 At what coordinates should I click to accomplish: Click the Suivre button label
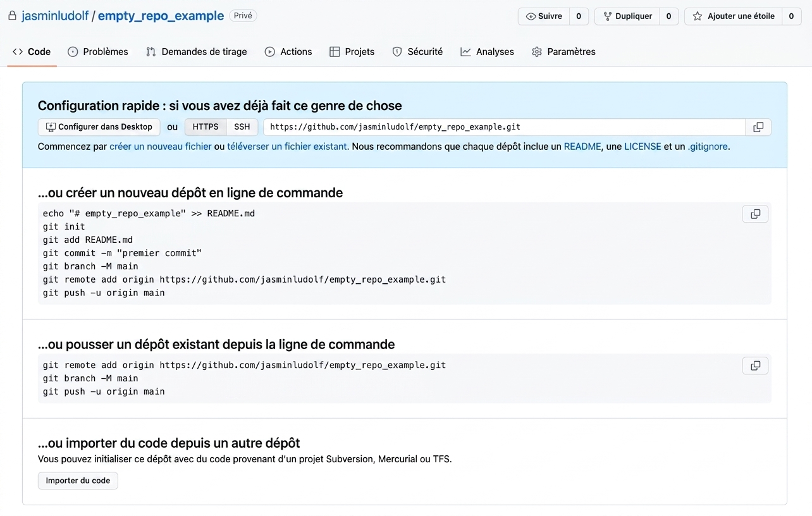(x=550, y=16)
